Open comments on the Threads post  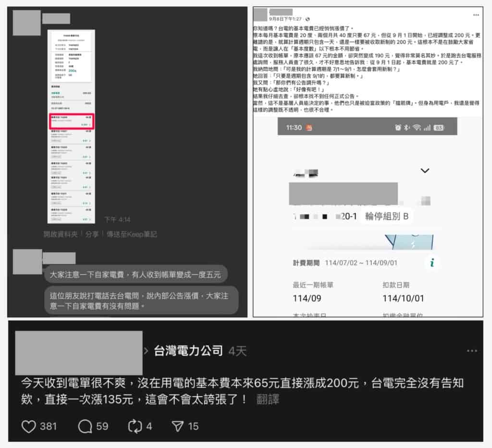[x=85, y=426]
